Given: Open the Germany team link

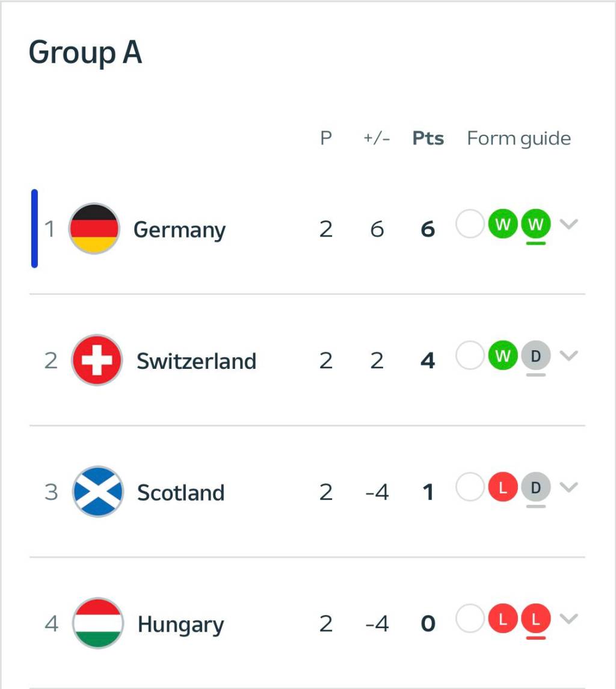Looking at the screenshot, I should [179, 230].
